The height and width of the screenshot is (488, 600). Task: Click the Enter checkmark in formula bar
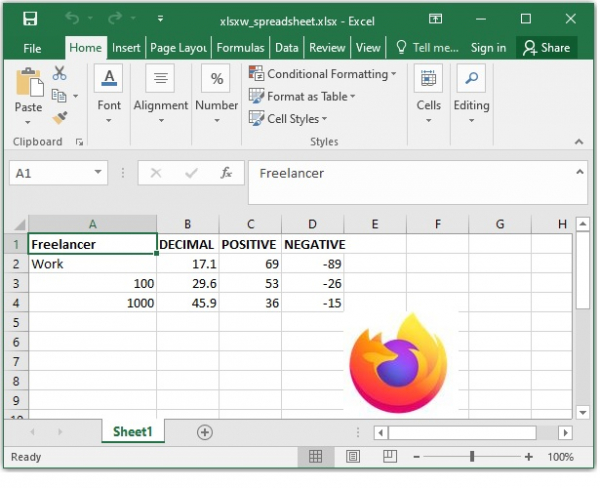pyautogui.click(x=191, y=173)
